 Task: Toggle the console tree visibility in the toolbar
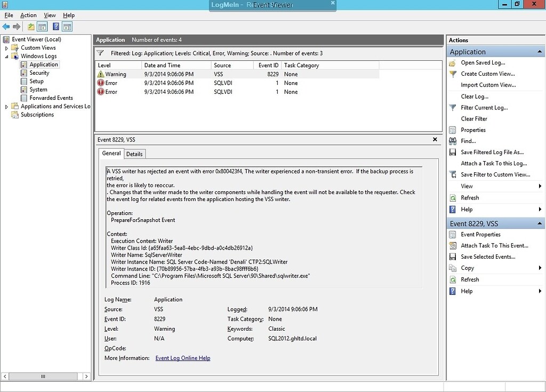42,26
